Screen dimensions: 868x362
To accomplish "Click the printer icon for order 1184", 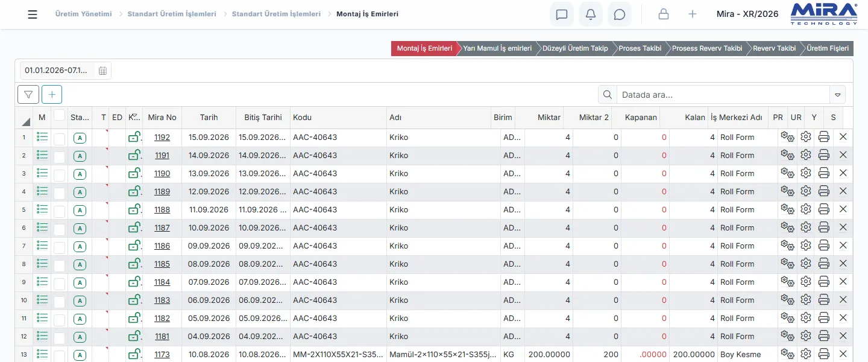I will tap(824, 282).
